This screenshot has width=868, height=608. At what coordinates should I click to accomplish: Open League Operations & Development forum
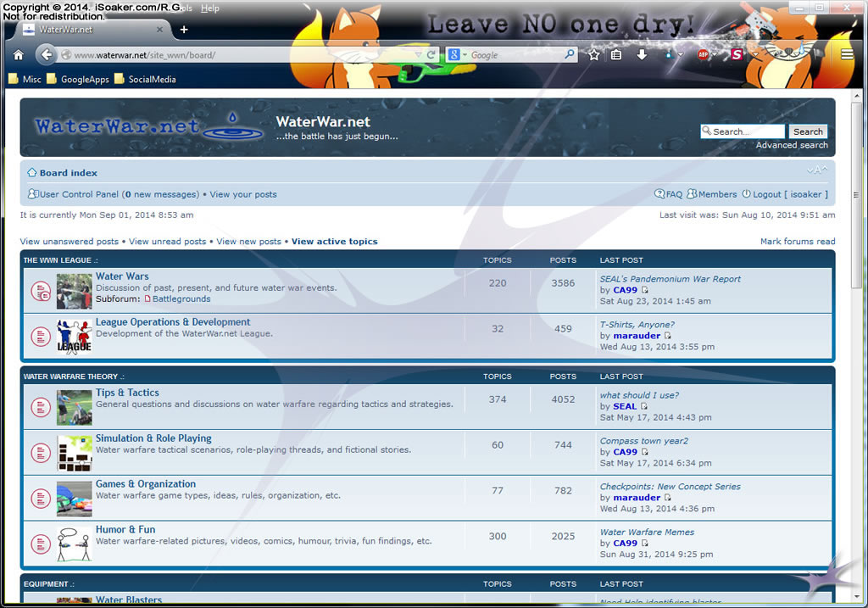173,321
